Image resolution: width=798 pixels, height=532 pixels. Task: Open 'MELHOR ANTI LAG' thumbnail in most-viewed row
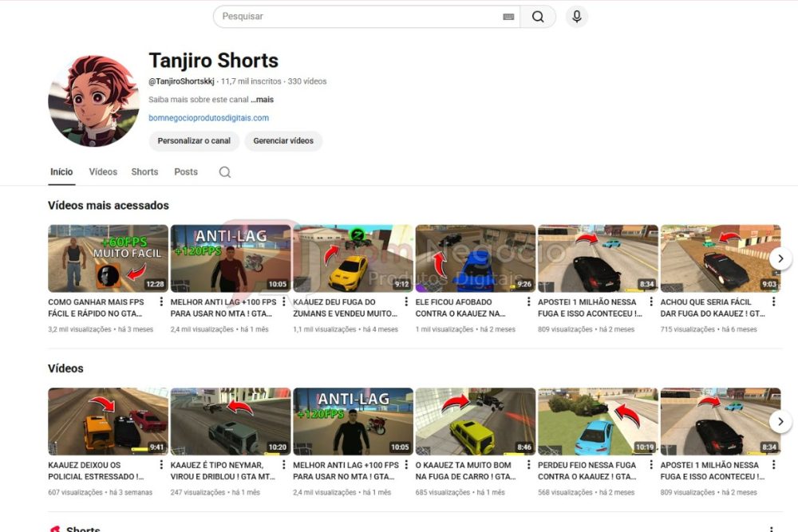tap(231, 258)
